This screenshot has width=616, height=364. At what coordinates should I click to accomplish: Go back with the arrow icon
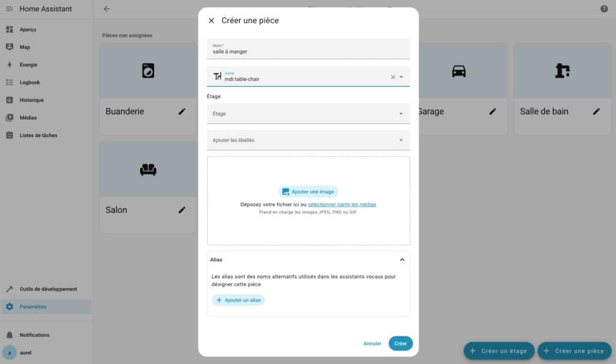tap(106, 8)
